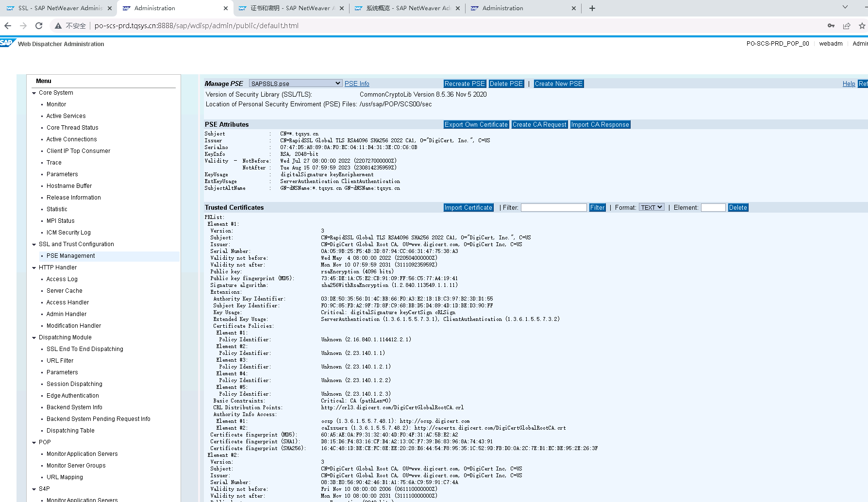Click the Filter text field
The image size is (868, 502).
pyautogui.click(x=554, y=207)
